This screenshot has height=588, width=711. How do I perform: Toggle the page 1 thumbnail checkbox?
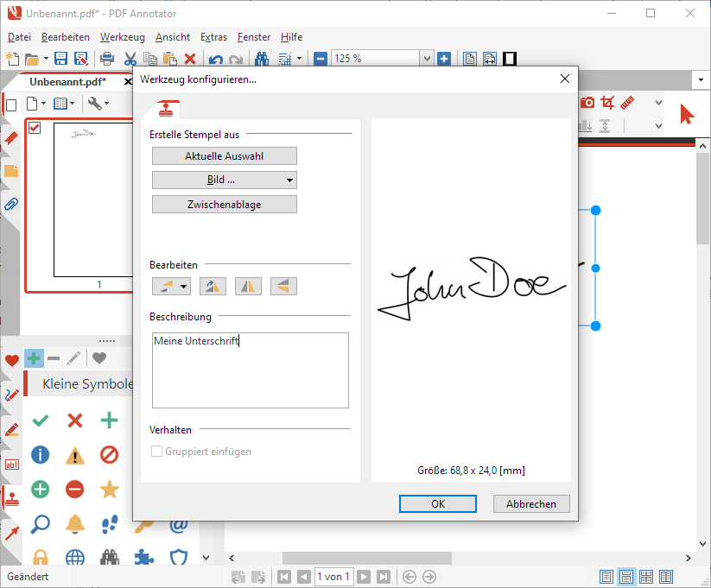coord(35,128)
